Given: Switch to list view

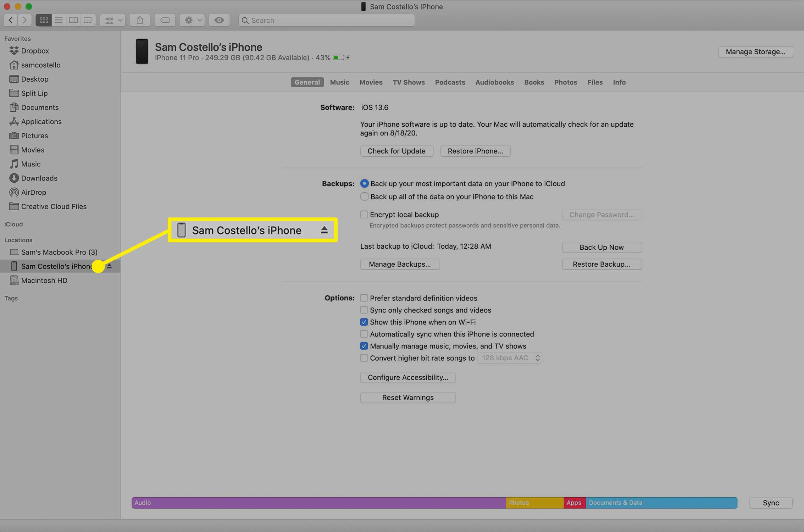Looking at the screenshot, I should [59, 20].
